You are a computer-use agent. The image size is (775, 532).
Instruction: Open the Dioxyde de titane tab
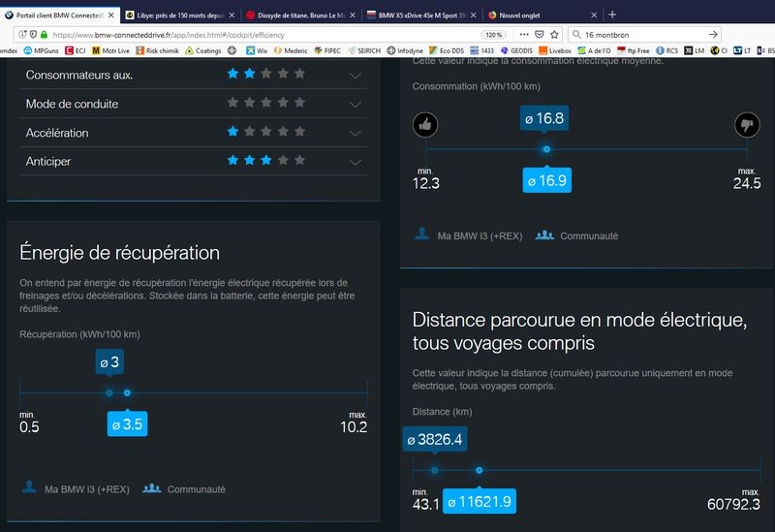[x=300, y=15]
